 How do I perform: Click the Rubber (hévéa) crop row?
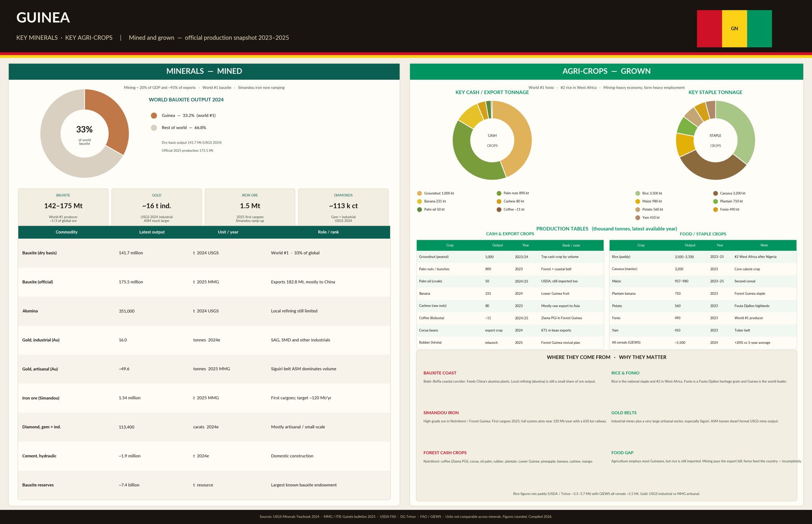(510, 343)
